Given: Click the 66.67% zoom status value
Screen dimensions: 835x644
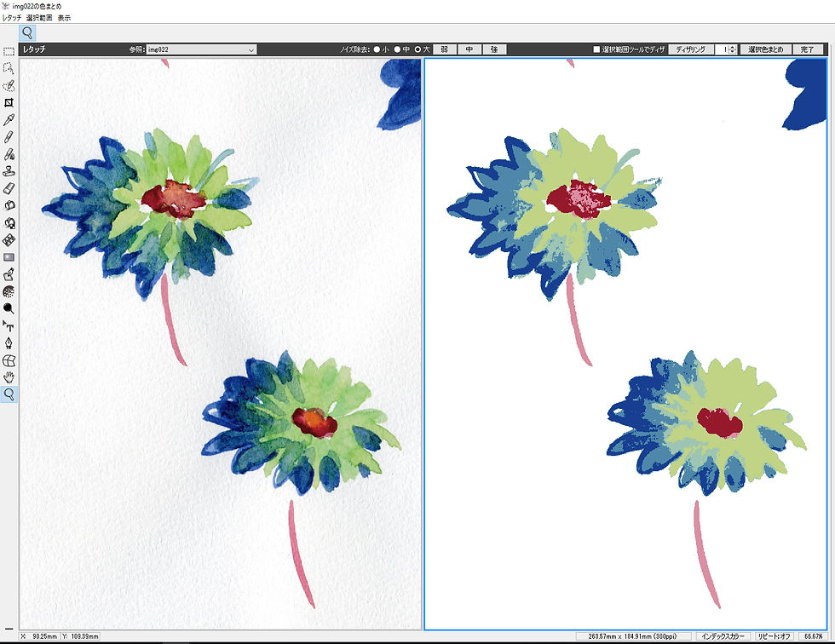Looking at the screenshot, I should [813, 636].
